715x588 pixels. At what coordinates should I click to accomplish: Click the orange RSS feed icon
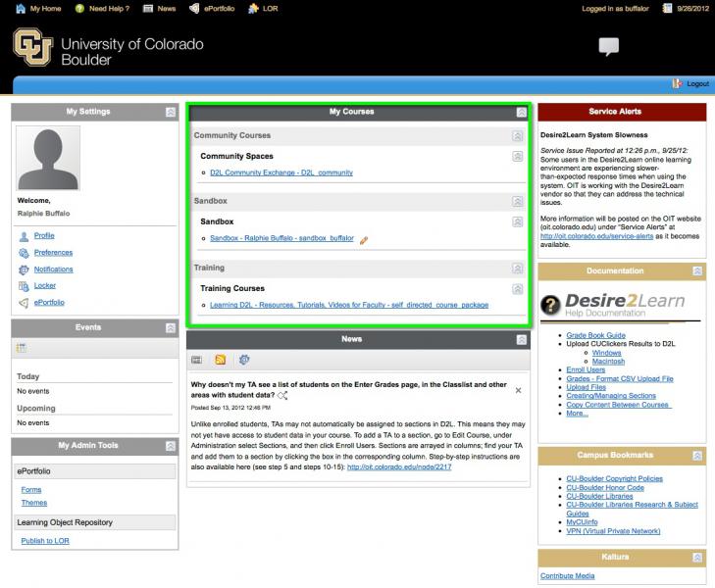pos(221,360)
